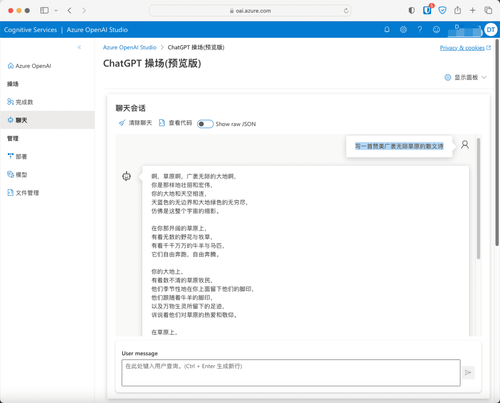Go to Azure OpenAI Studio breadcrumb
This screenshot has height=403, width=500.
pyautogui.click(x=130, y=47)
